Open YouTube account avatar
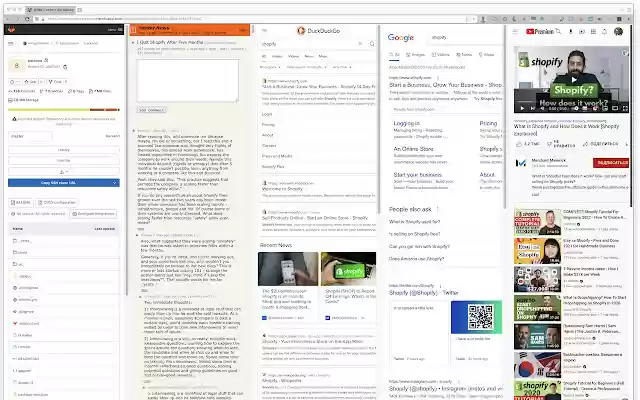640x400 pixels. pos(618,31)
